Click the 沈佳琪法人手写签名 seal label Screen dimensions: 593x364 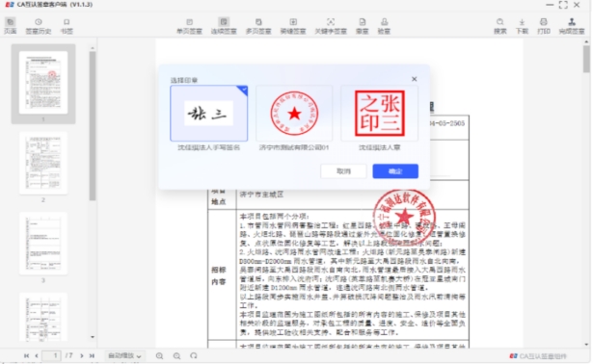click(x=209, y=147)
